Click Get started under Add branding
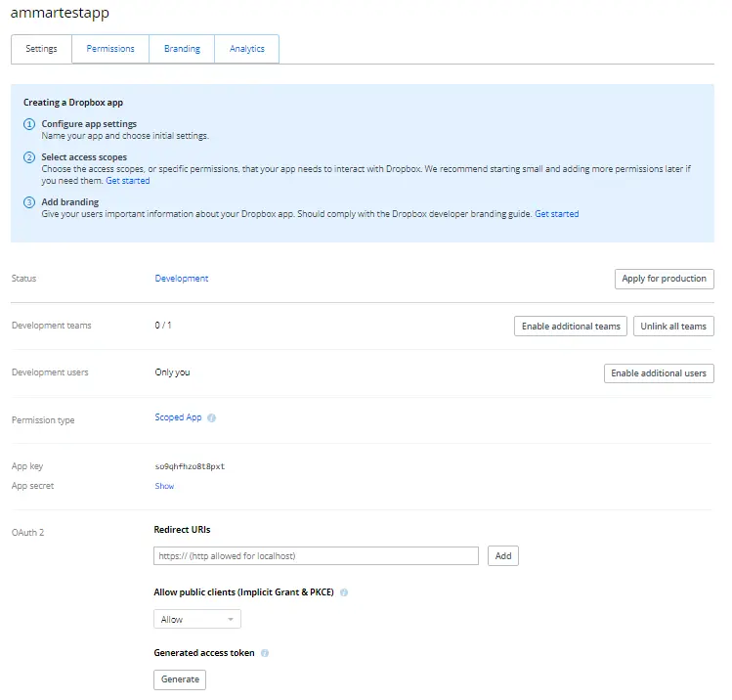The width and height of the screenshot is (732, 700). [x=556, y=214]
